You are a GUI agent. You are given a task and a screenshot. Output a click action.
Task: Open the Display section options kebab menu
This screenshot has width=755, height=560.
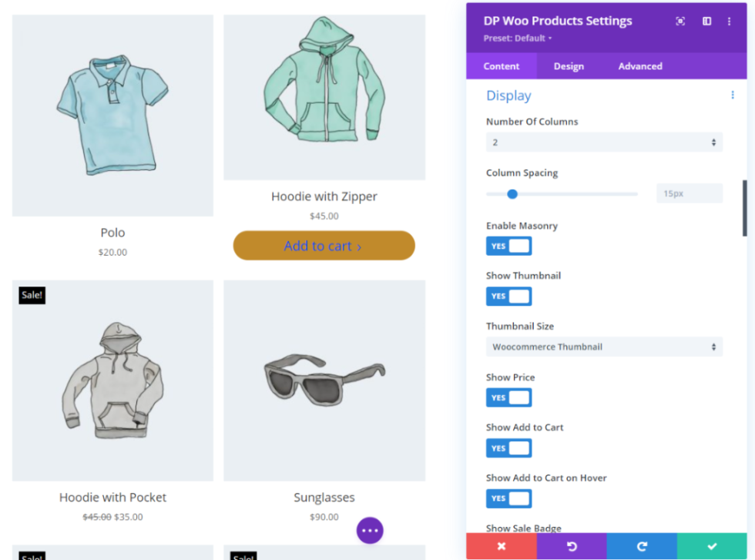coord(733,95)
